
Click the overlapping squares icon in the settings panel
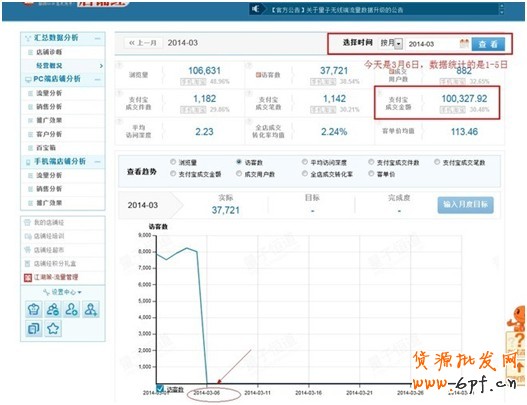click(34, 328)
